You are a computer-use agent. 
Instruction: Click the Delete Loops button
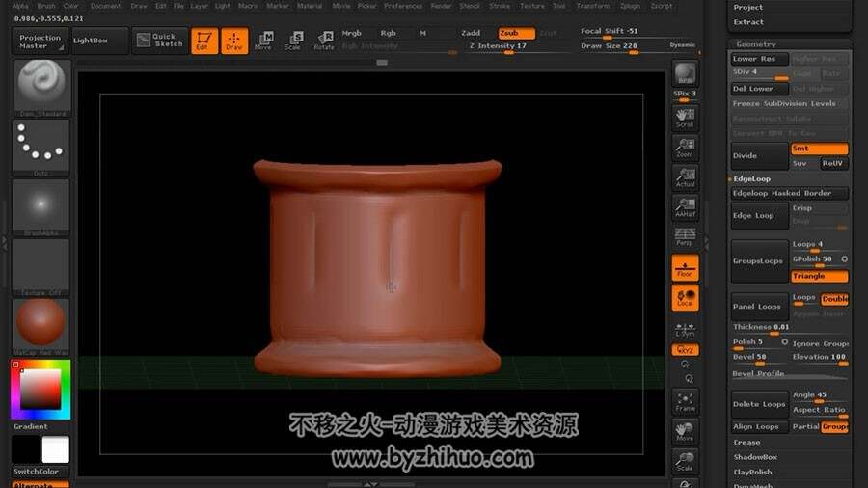coord(759,404)
